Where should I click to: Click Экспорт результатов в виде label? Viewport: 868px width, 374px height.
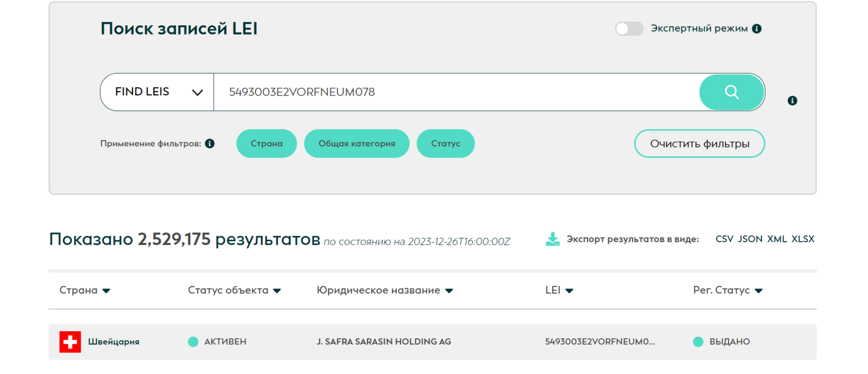coord(633,239)
